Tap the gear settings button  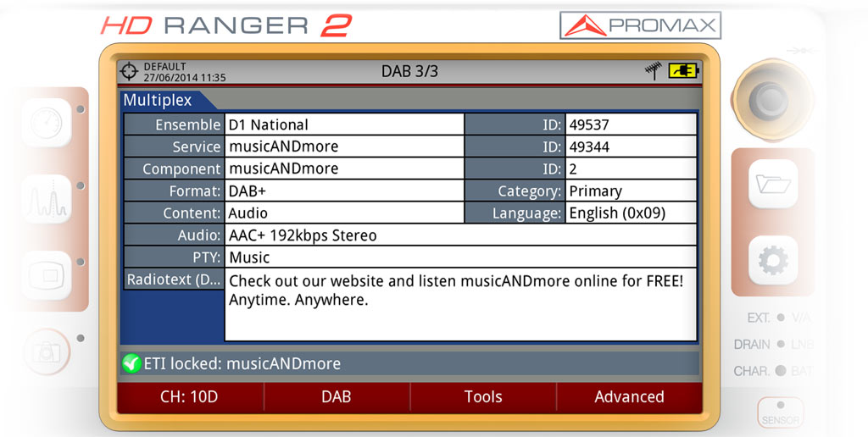tap(773, 260)
